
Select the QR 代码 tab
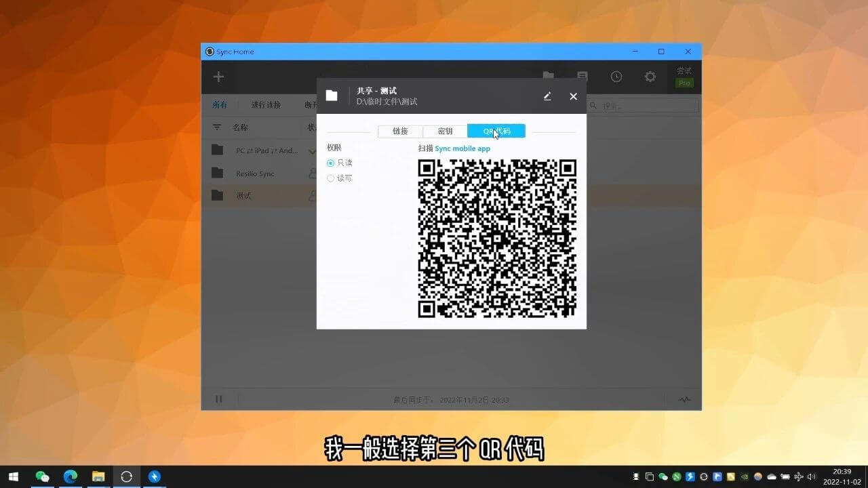496,131
